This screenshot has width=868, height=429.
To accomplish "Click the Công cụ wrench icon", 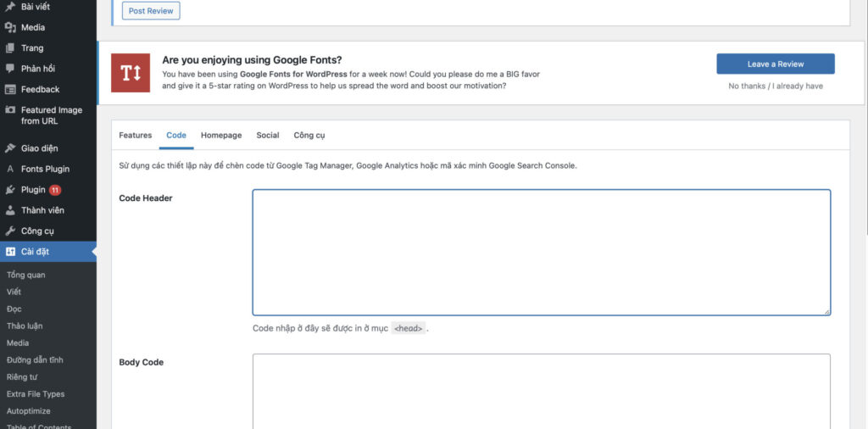I will (10, 231).
